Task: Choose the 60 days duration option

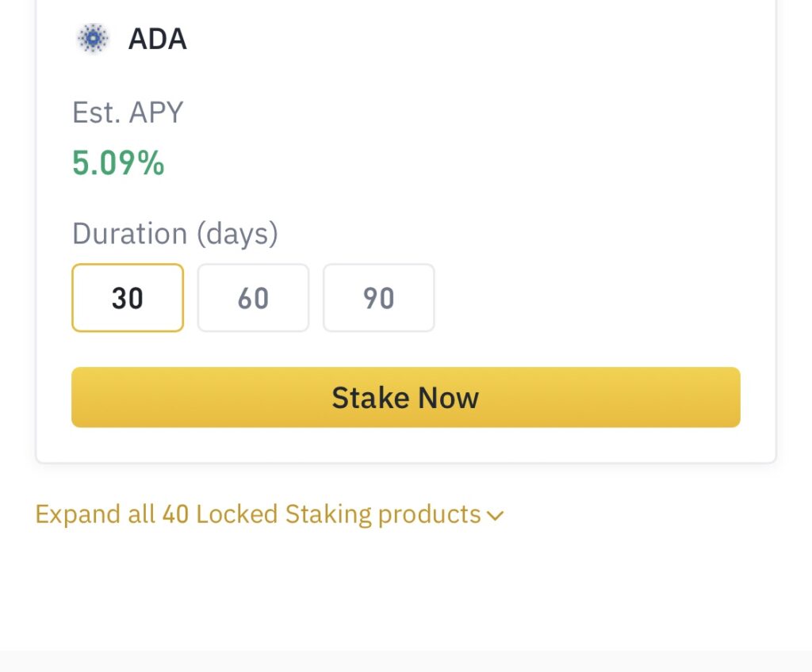Action: coord(253,298)
